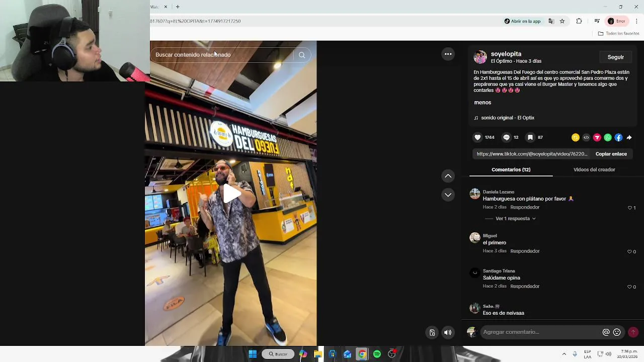Open the three-dot video options menu
The height and width of the screenshot is (362, 644).
pos(448,54)
